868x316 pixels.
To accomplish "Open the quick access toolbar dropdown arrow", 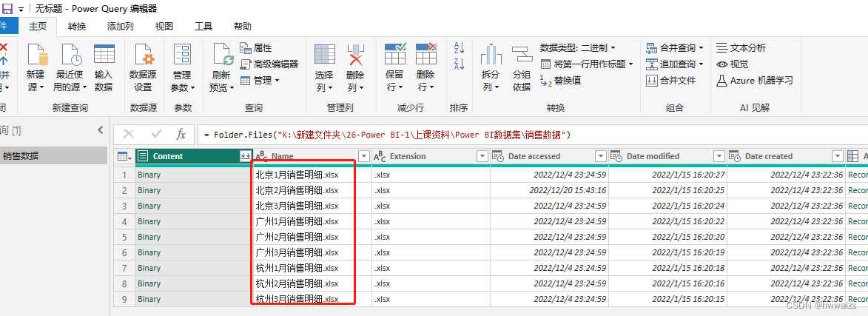I will click(x=21, y=10).
